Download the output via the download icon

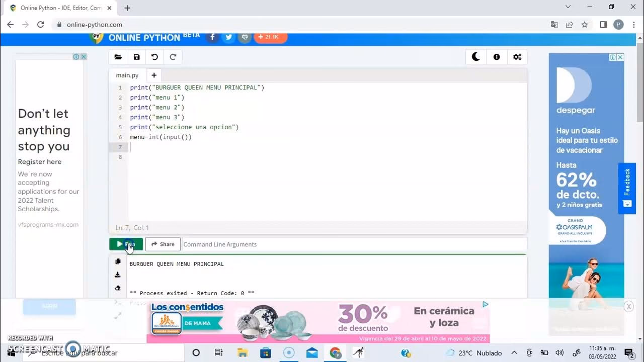coord(118,274)
